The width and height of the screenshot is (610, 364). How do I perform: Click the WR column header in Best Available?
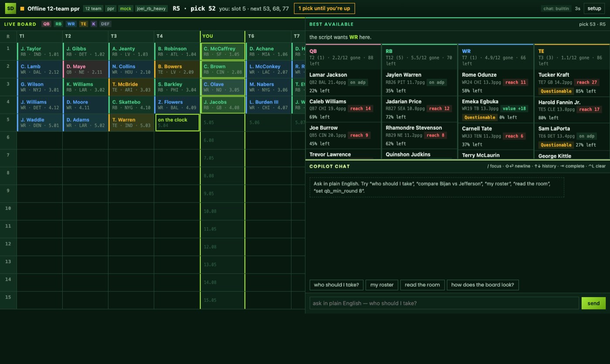click(495, 57)
